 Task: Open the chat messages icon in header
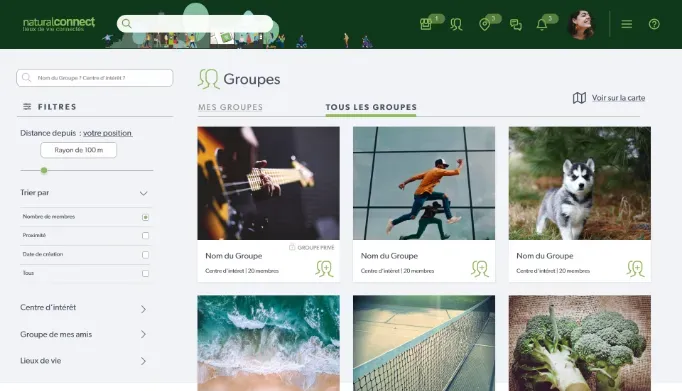(516, 25)
